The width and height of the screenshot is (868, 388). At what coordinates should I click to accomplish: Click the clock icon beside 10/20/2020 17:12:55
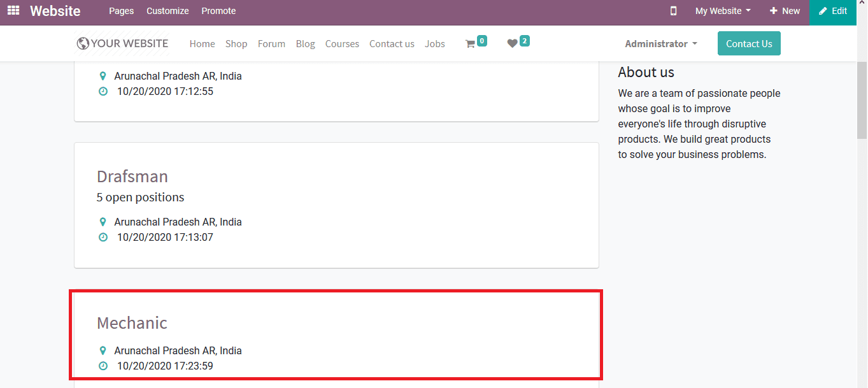(103, 91)
